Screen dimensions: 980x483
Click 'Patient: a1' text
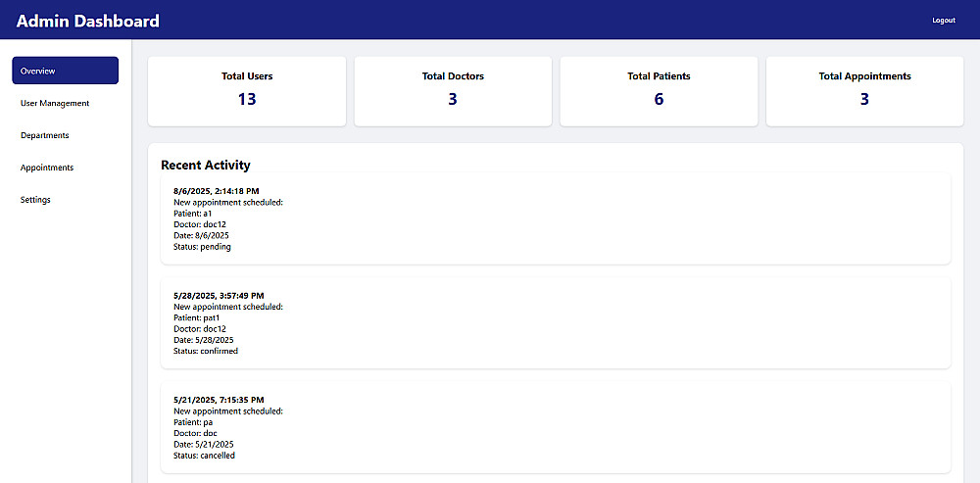tap(193, 214)
